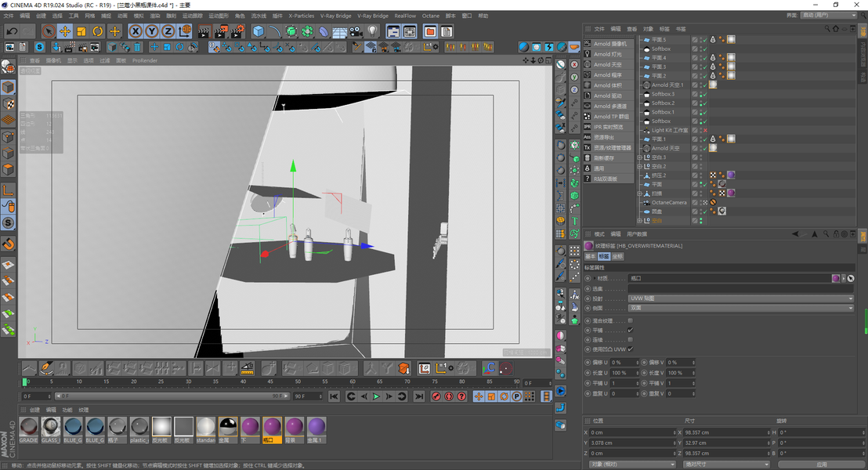Toggle the X axis lock
868x470 pixels.
pyautogui.click(x=136, y=31)
